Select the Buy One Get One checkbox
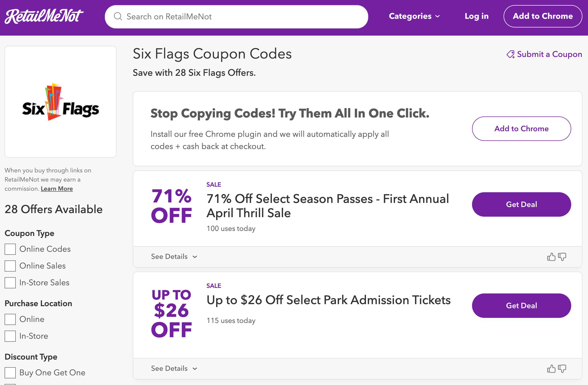 coord(10,373)
